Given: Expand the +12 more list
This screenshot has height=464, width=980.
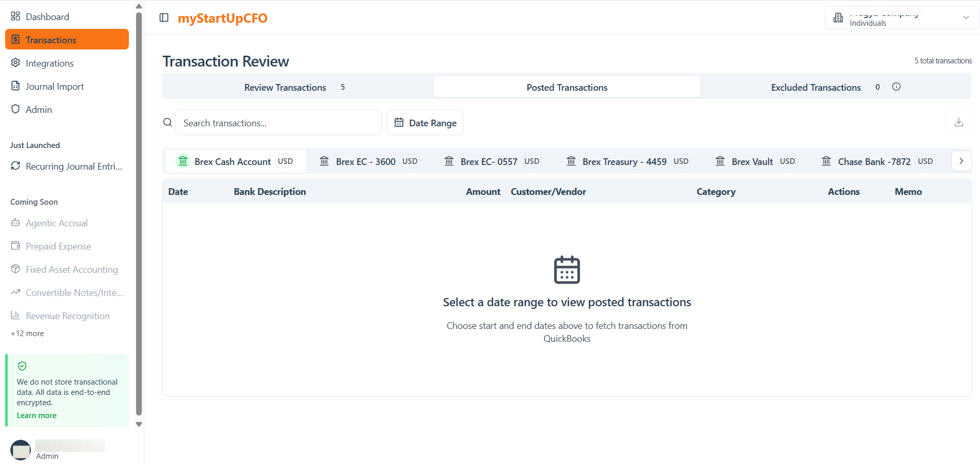Looking at the screenshot, I should tap(27, 334).
